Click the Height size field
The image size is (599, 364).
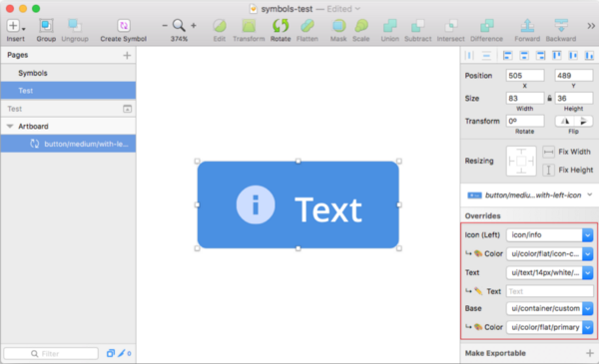[x=573, y=98]
